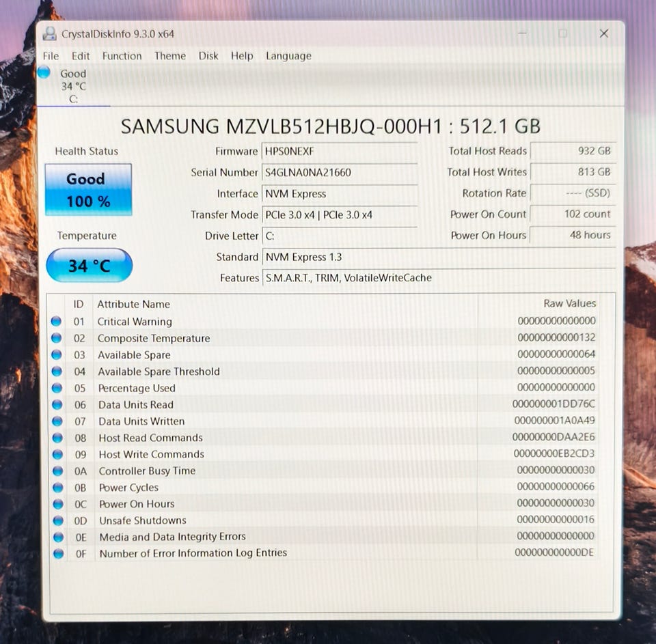Click the Rotation Rate value (SSD)
656x644 pixels.
tap(573, 193)
